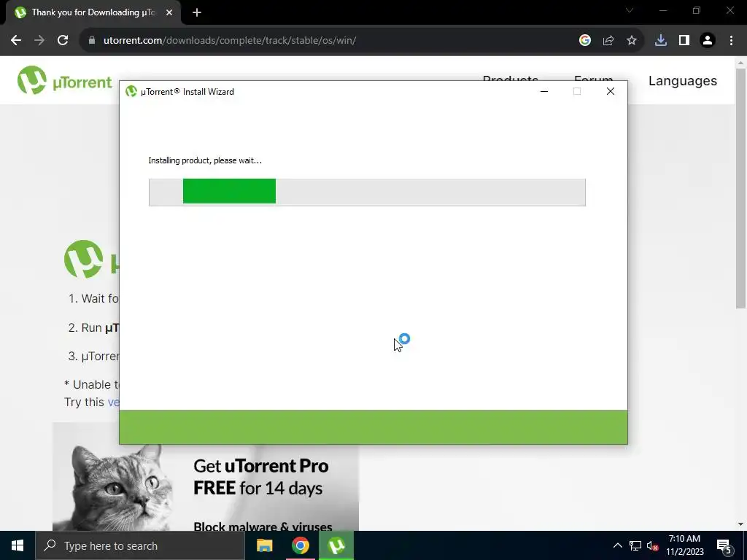Open Chrome downloads icon
Screen dimensions: 747x560
661,41
